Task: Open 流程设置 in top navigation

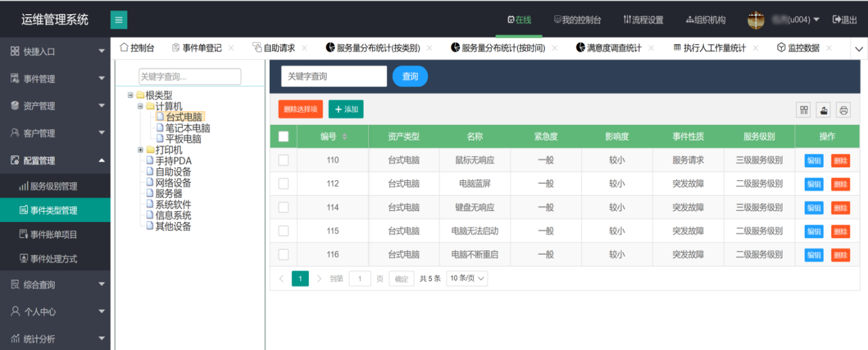Action: click(643, 20)
